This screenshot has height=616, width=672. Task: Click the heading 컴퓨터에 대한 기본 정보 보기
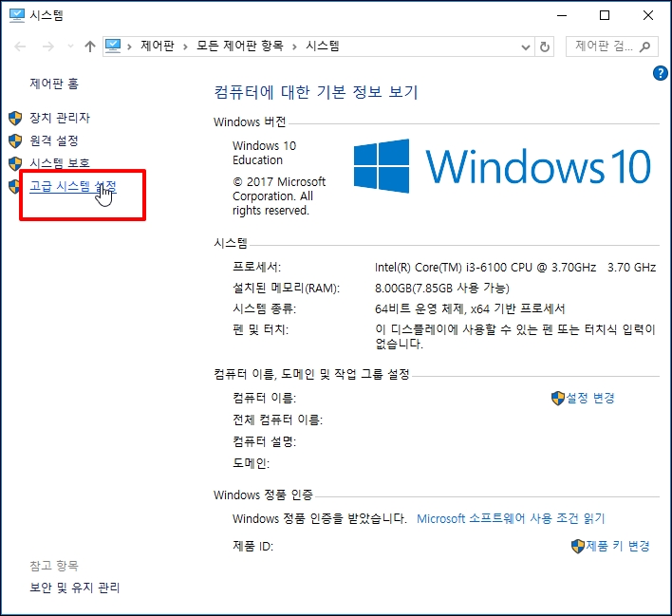pyautogui.click(x=316, y=92)
